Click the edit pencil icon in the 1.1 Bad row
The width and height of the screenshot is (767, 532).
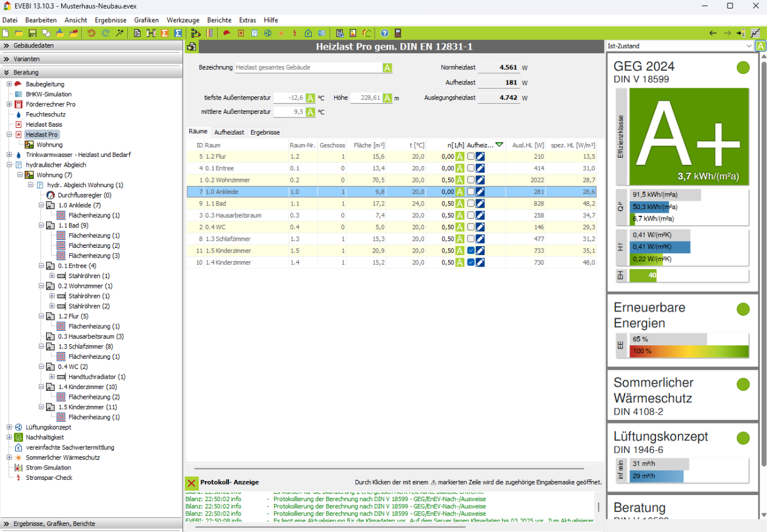click(x=480, y=204)
